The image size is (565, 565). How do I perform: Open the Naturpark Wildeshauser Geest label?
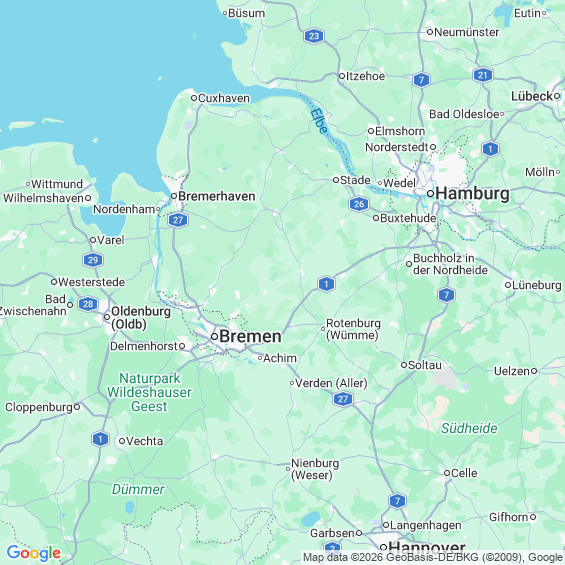click(149, 392)
